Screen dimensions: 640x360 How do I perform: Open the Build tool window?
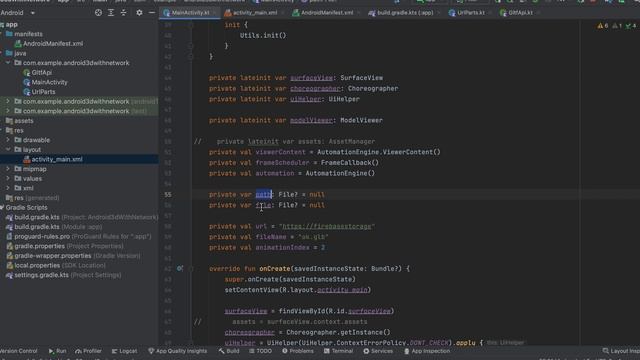click(229, 351)
